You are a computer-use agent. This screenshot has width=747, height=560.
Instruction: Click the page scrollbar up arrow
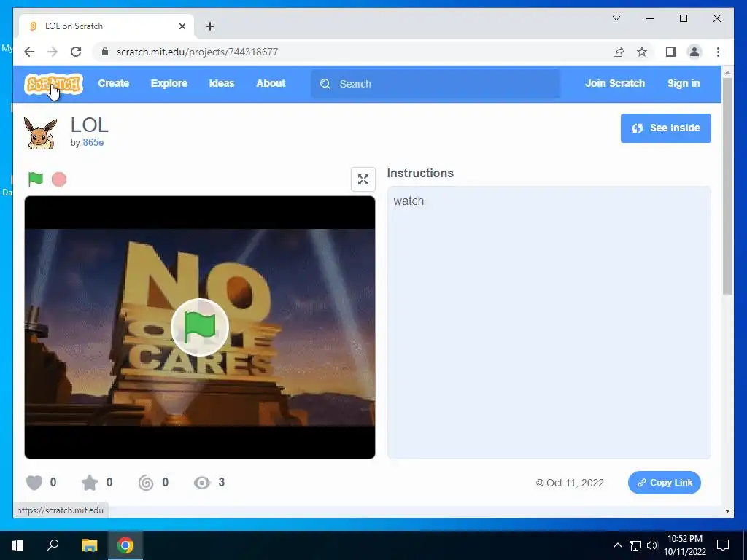(x=727, y=73)
